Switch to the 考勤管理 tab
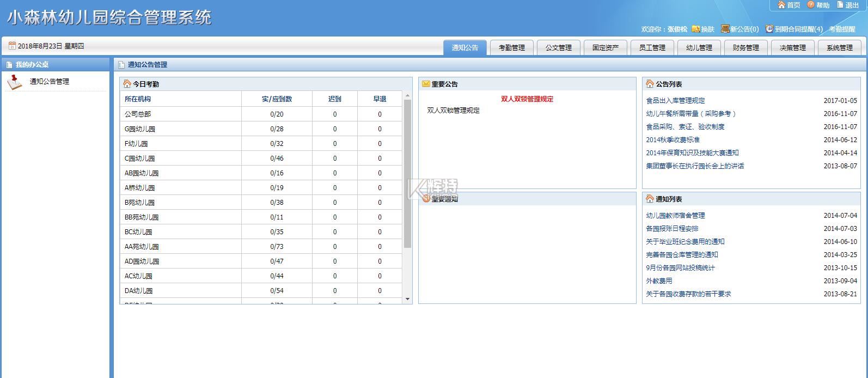Screen dimensions: 868x378 pyautogui.click(x=511, y=48)
